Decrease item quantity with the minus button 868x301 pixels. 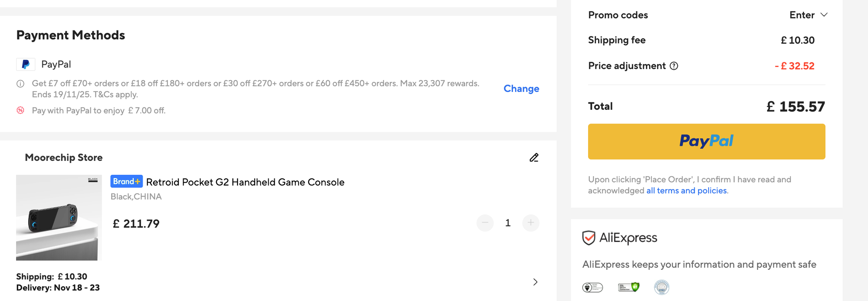(485, 223)
